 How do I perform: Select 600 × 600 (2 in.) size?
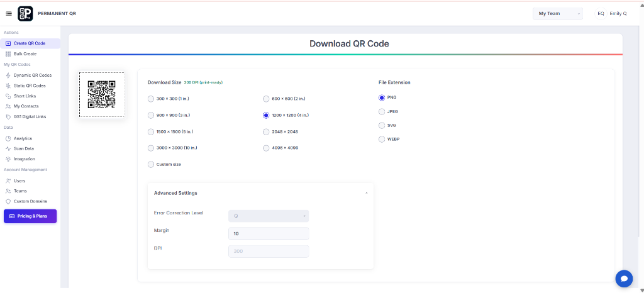[x=266, y=99]
